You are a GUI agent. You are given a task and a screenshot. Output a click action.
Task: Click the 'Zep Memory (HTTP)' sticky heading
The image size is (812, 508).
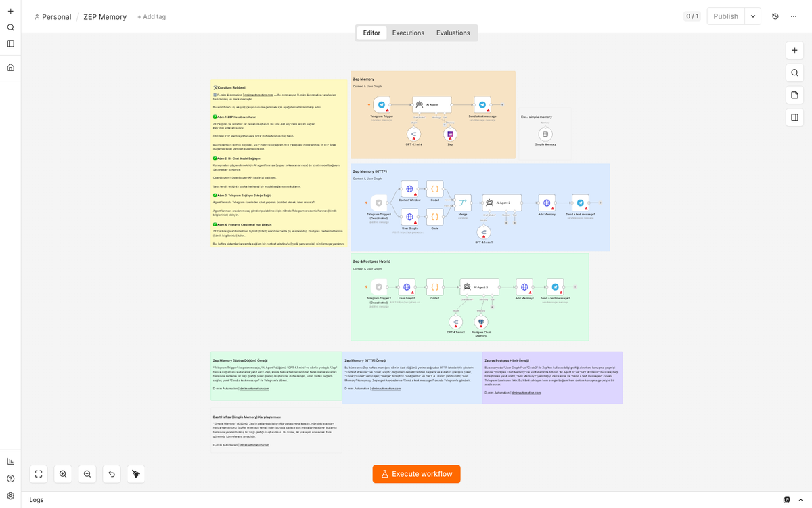[370, 171]
